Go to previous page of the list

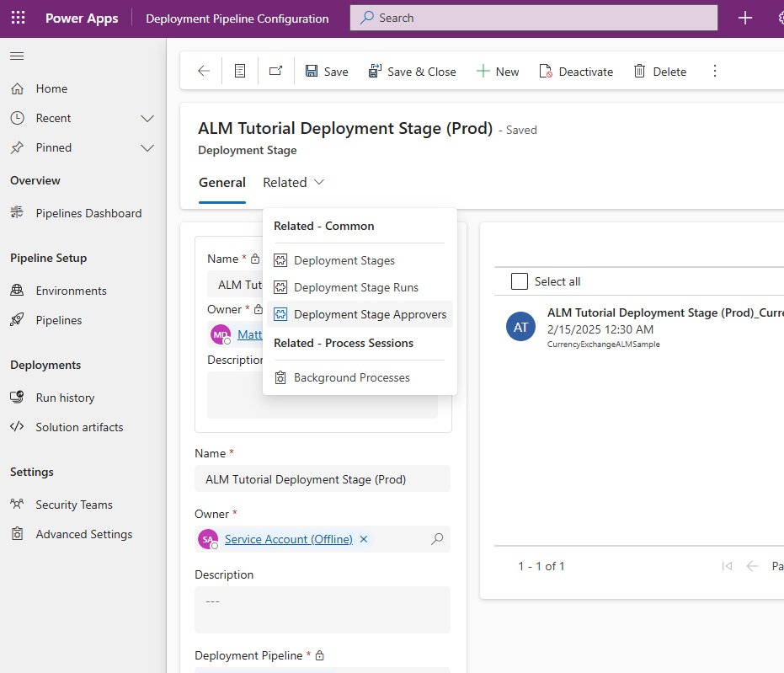pos(753,565)
